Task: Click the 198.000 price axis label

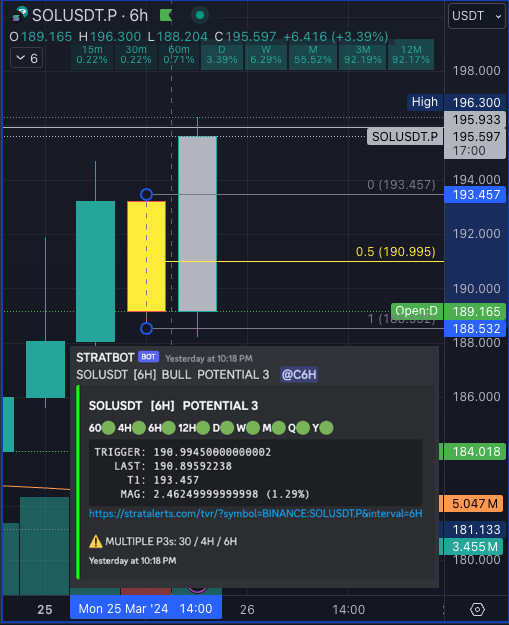Action: tap(476, 71)
